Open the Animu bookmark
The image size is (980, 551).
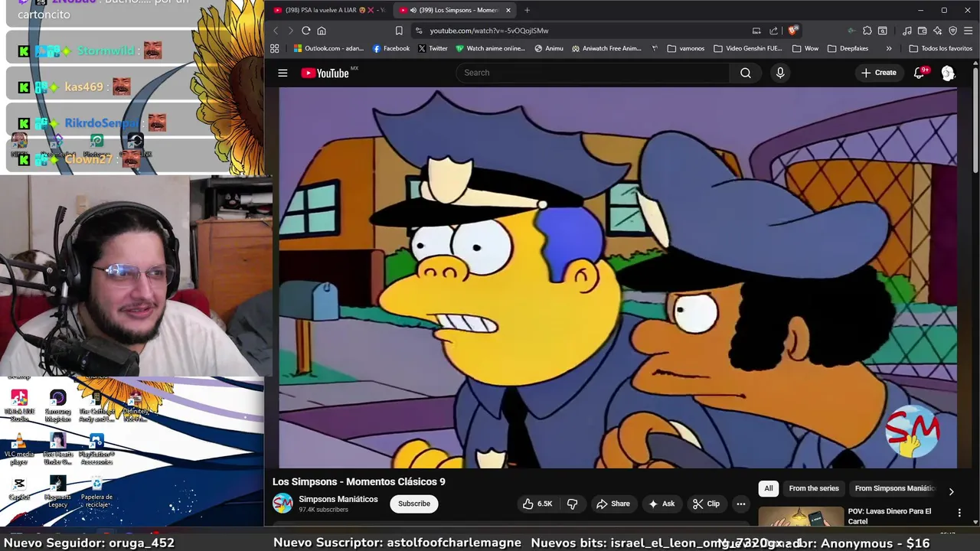point(549,48)
